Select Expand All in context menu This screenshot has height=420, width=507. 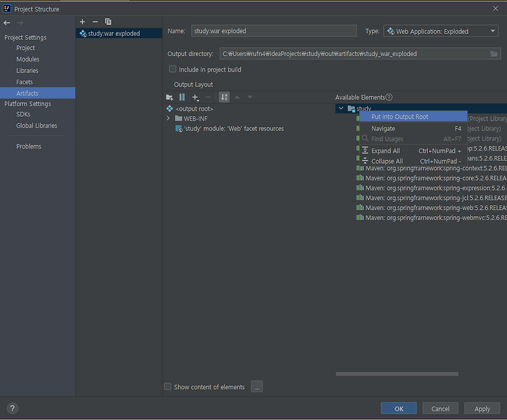tap(413, 151)
